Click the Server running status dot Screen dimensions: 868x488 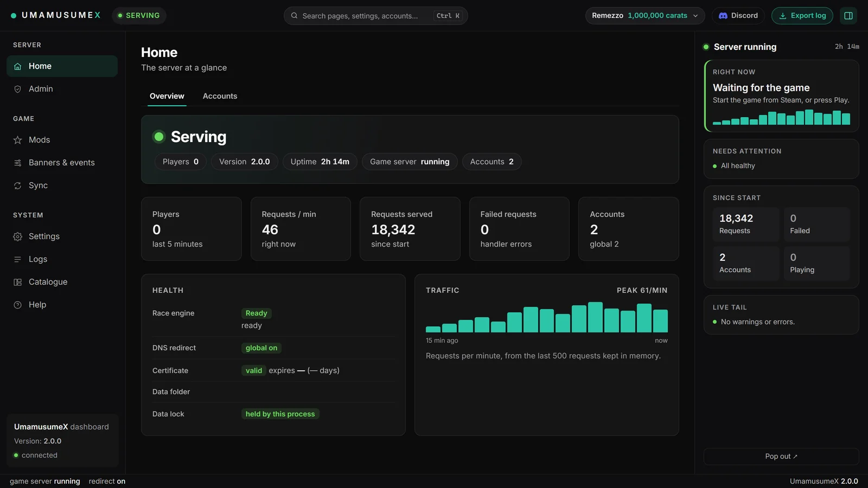click(x=706, y=47)
